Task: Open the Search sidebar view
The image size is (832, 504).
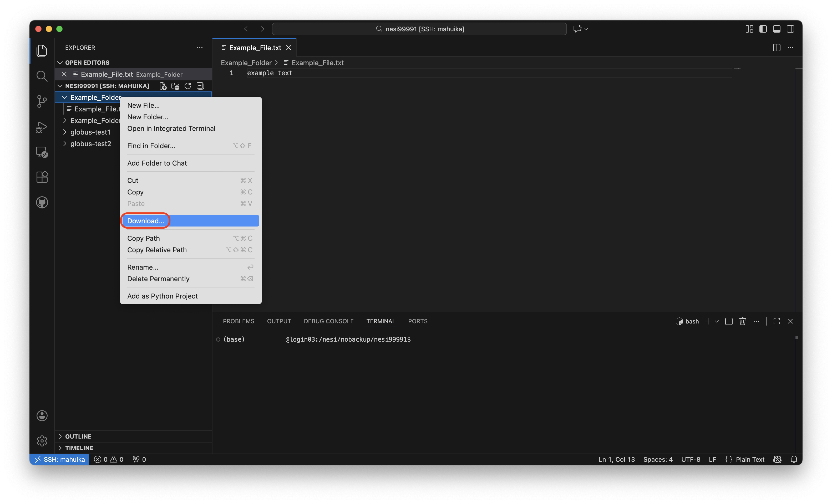Action: 42,76
